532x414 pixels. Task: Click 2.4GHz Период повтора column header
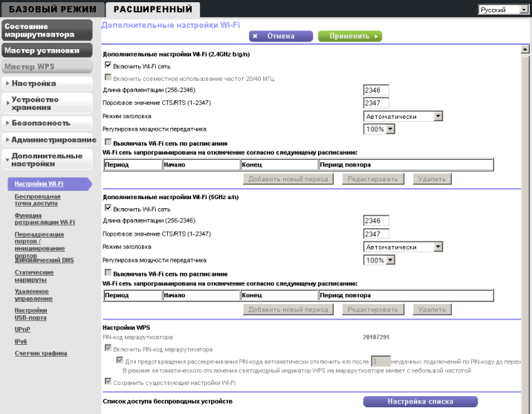tap(406, 164)
